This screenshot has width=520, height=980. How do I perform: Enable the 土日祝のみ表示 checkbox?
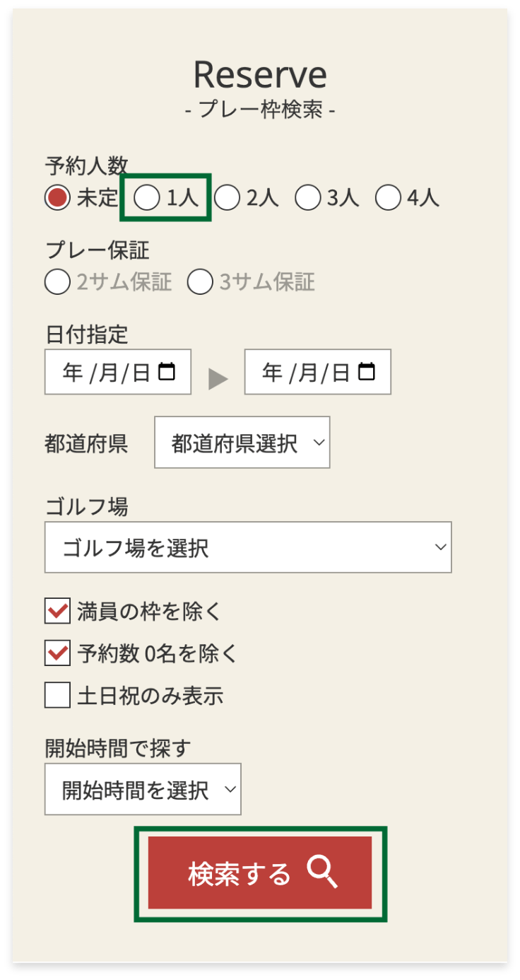[x=57, y=695]
